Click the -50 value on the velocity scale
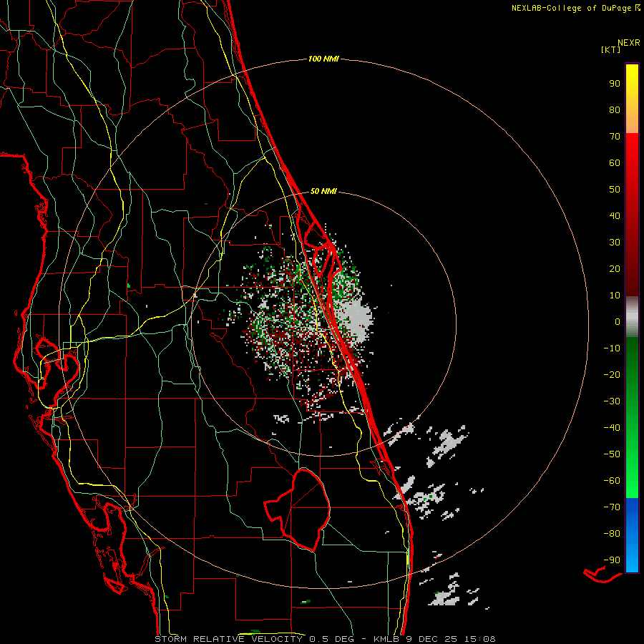644x644 pixels. click(612, 454)
